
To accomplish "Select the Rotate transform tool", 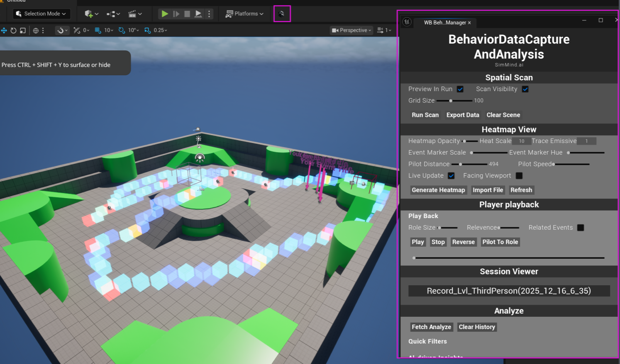I will coord(13,30).
